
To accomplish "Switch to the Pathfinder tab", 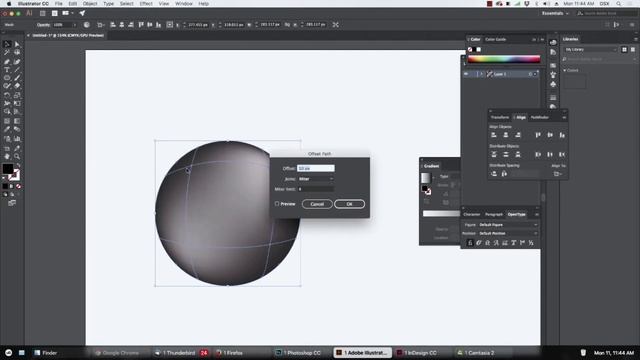I will tap(540, 118).
